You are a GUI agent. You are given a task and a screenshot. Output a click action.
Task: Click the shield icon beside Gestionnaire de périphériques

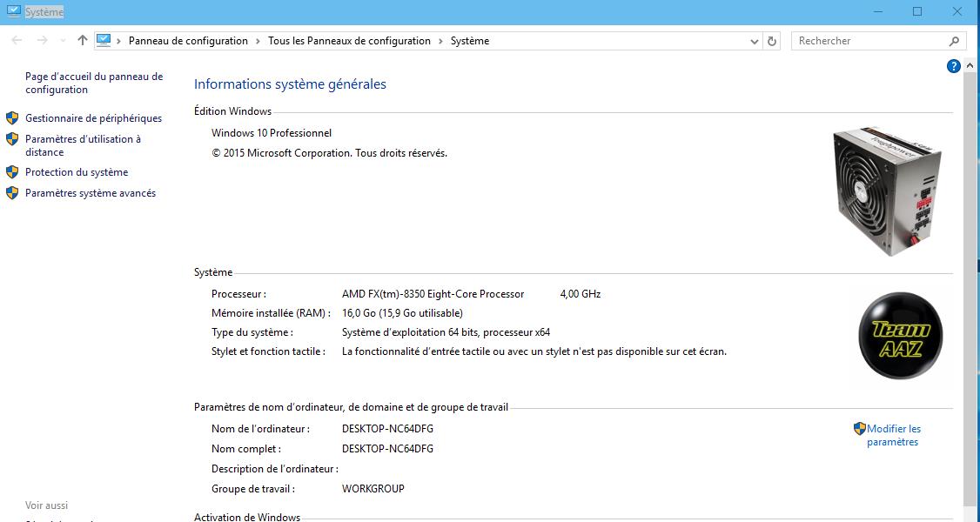click(12, 118)
